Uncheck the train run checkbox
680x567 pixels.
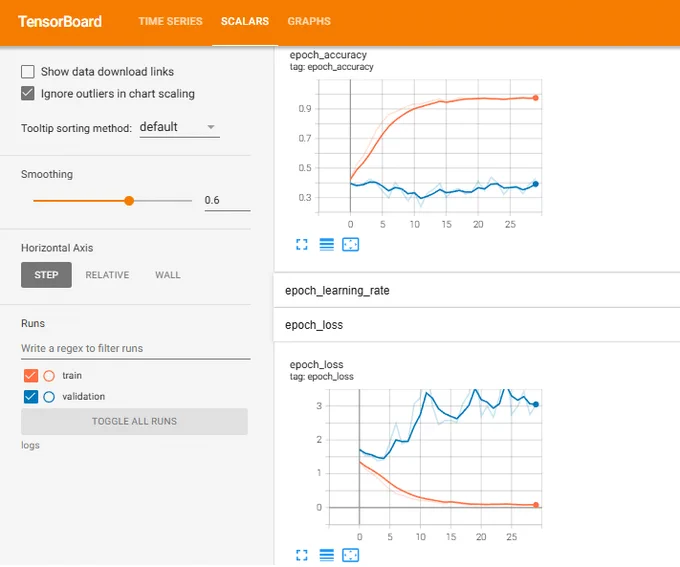click(x=31, y=376)
